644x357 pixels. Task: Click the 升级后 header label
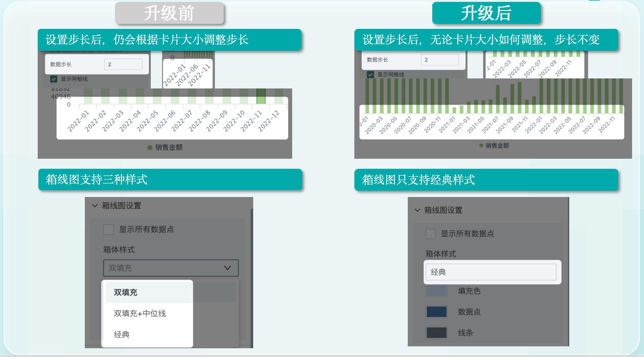(x=486, y=13)
